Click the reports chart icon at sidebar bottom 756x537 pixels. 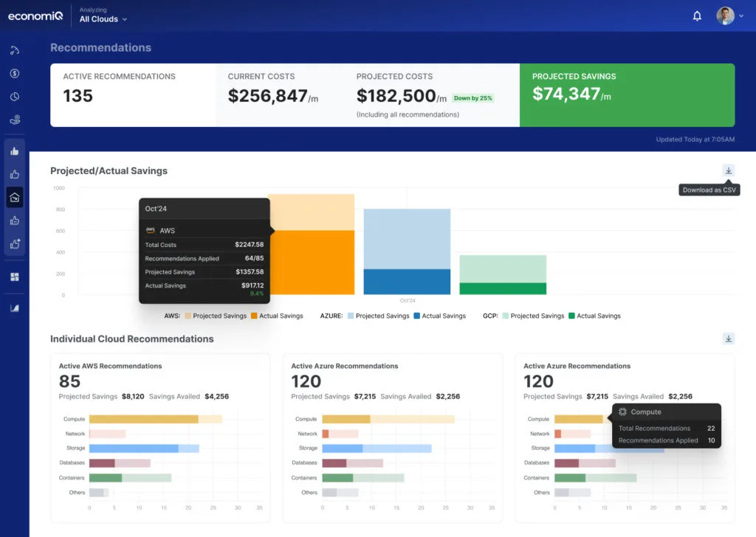(15, 306)
